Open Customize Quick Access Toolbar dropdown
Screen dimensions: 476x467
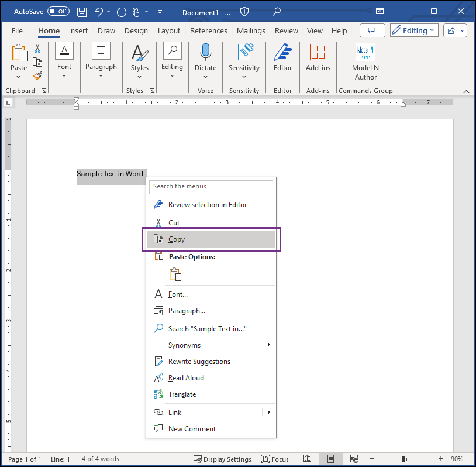click(160, 12)
